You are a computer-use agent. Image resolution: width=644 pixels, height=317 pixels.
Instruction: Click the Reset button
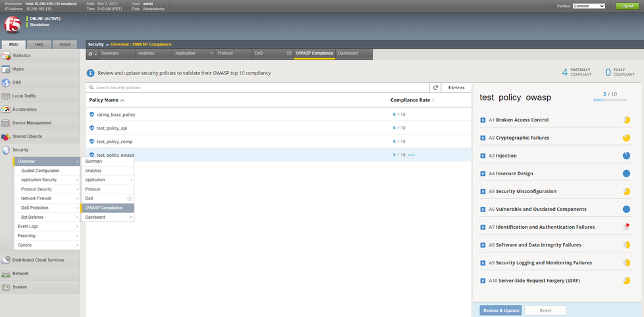545,310
